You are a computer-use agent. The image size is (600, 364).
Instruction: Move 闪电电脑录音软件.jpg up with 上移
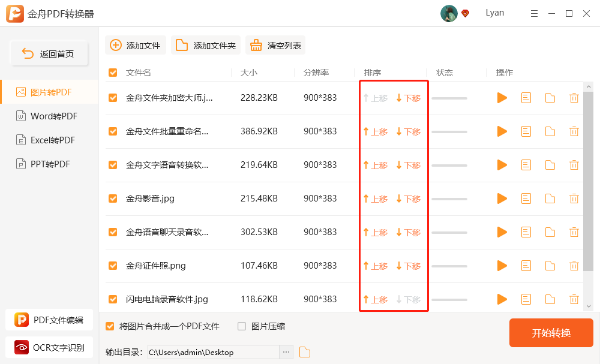point(376,299)
